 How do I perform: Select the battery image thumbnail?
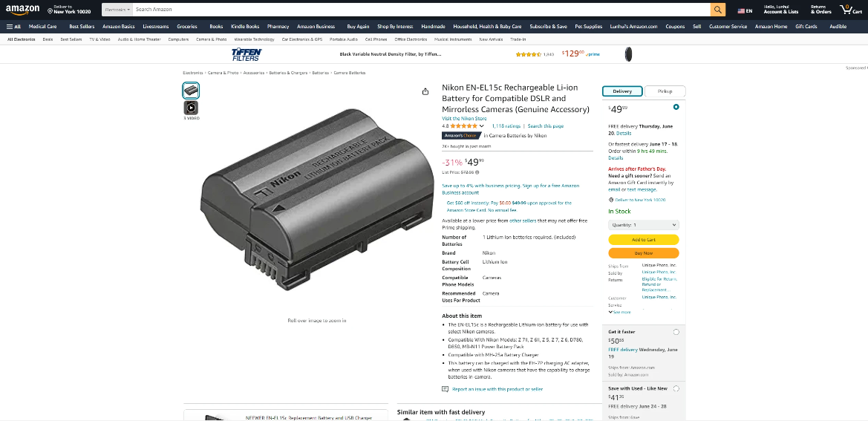point(191,90)
